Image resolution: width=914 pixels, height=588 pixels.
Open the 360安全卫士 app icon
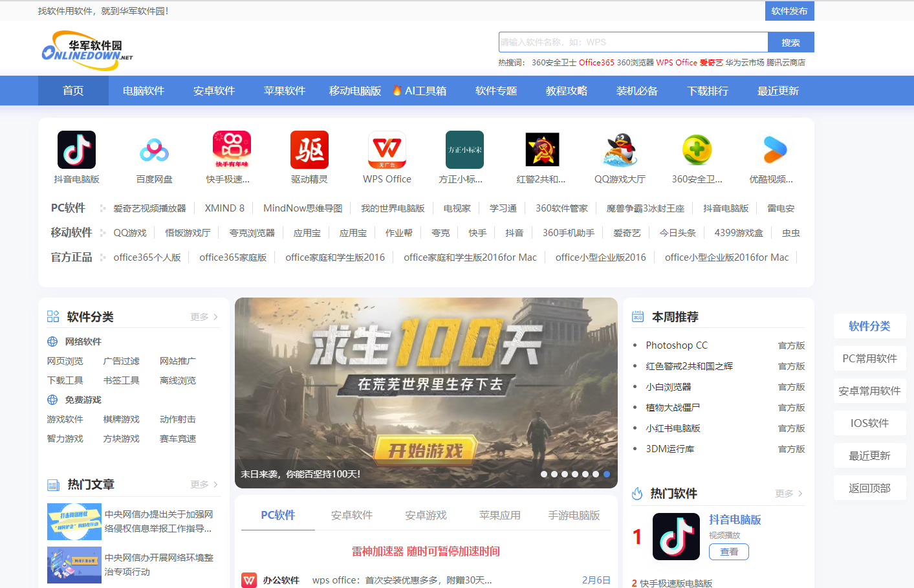click(697, 149)
